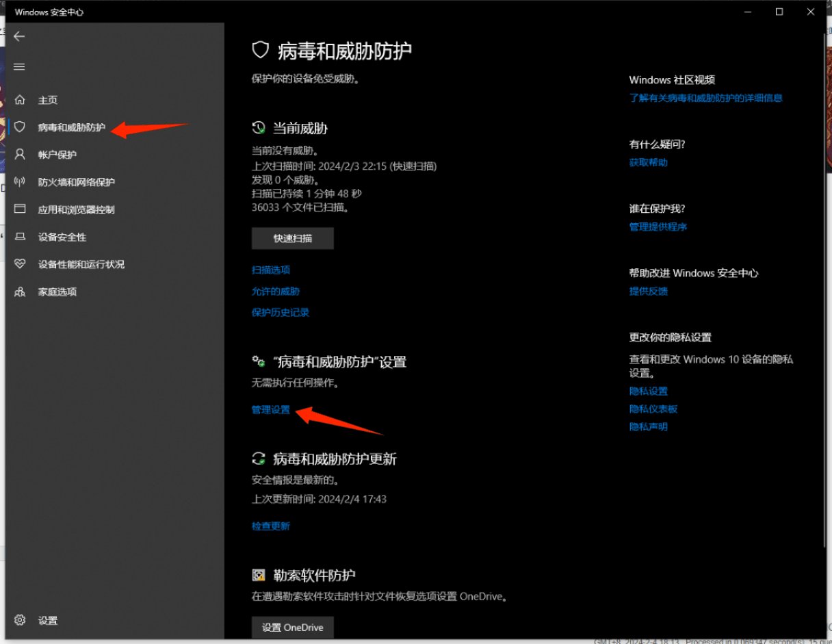Click the shield icon beside page title
Viewport: 832px width, 644px height.
[260, 51]
